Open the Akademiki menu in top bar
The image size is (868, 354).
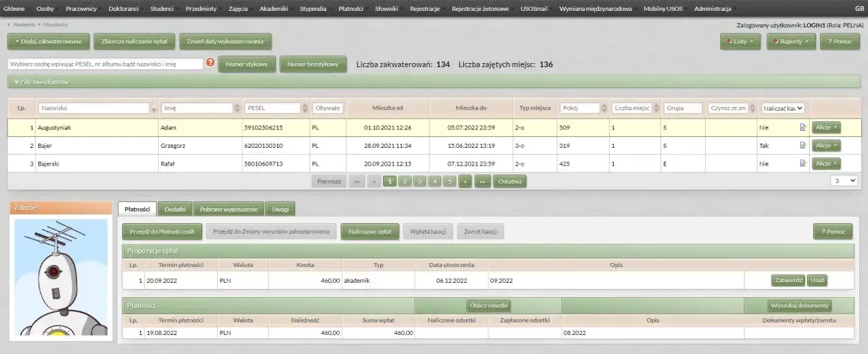point(273,9)
